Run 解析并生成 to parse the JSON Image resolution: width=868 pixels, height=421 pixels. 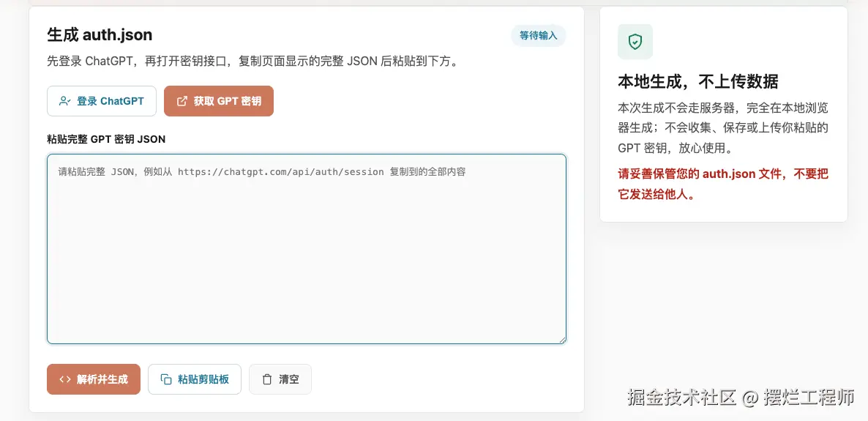click(x=94, y=379)
